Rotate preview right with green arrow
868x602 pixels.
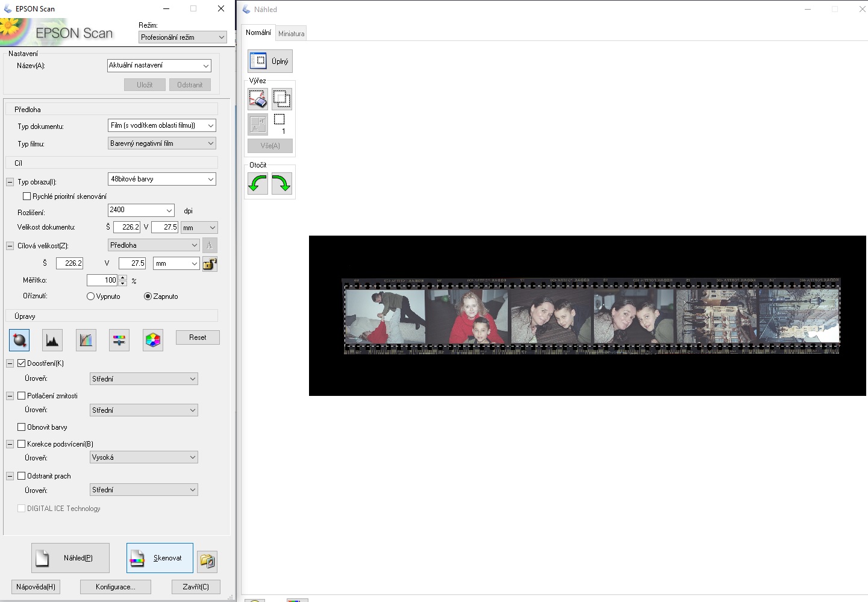point(281,183)
